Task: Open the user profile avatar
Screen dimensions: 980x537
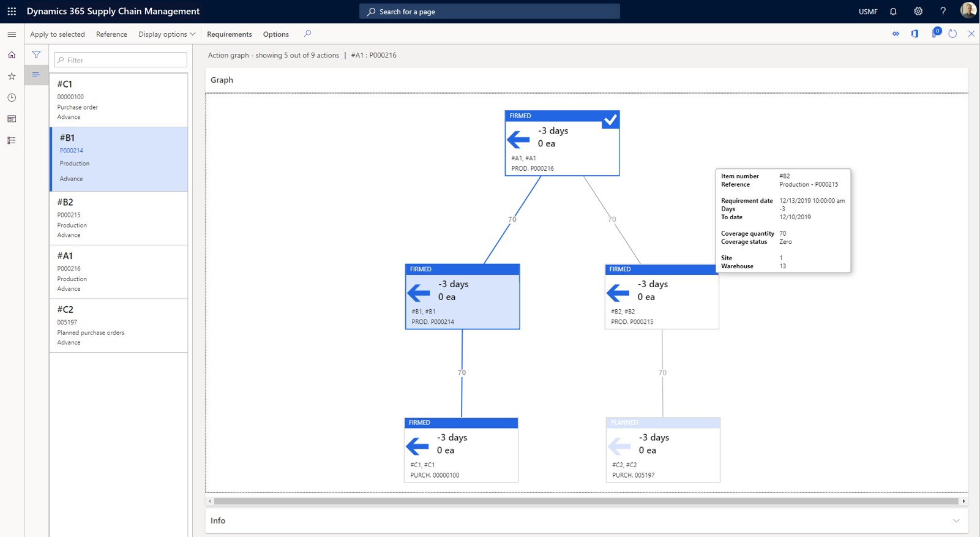Action: [x=968, y=10]
